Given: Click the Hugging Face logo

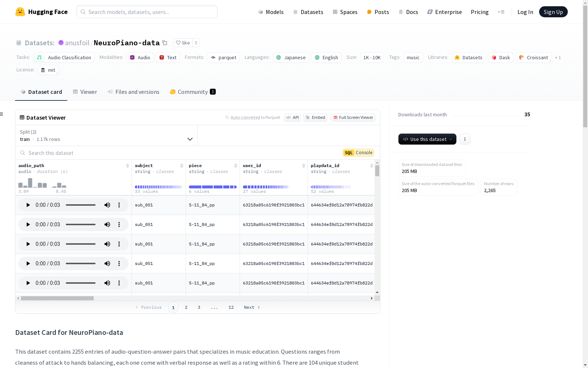Looking at the screenshot, I should [x=42, y=12].
